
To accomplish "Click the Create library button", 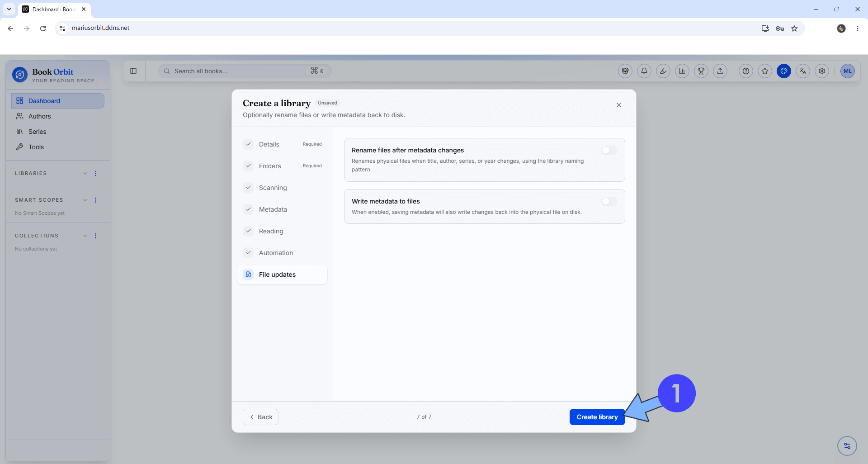I will tap(597, 417).
